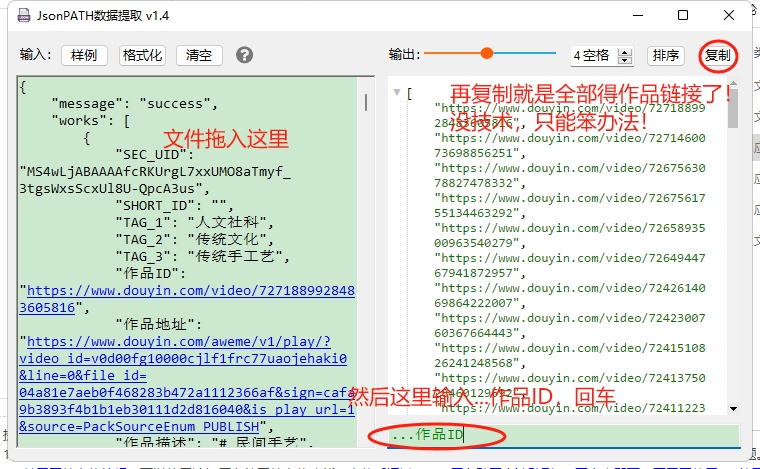Click the 样例 sample button
Viewport: 760px width, 469px height.
[84, 55]
